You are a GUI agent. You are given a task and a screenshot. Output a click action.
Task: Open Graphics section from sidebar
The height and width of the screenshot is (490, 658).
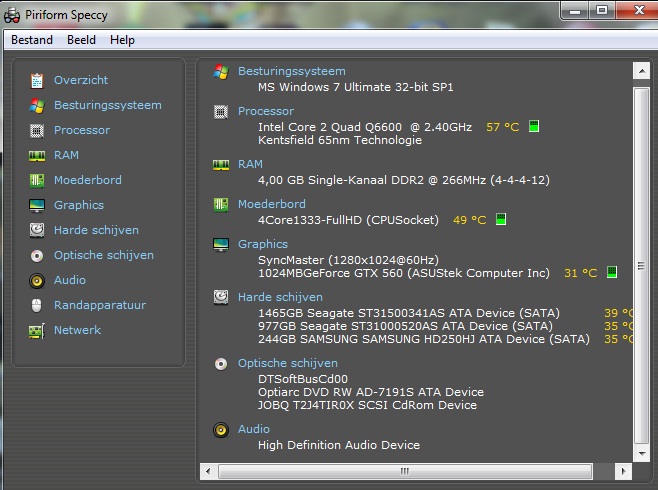(79, 205)
